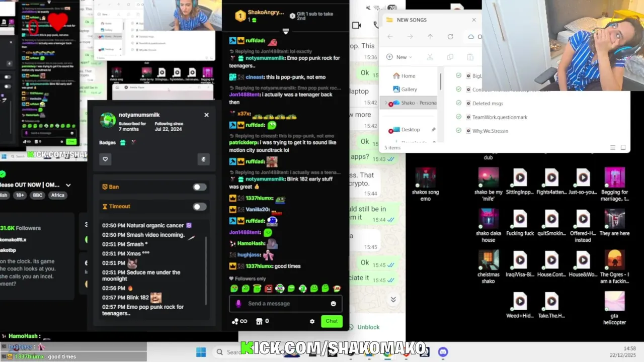Click scroll-to-bottom chevron in WhatsApp chat
Viewport: 644px width, 362px height.
point(393,300)
